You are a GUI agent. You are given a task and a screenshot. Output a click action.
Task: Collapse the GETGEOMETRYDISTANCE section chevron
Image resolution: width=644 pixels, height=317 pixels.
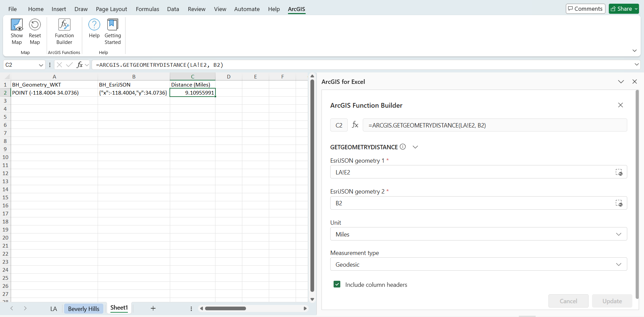pos(415,147)
